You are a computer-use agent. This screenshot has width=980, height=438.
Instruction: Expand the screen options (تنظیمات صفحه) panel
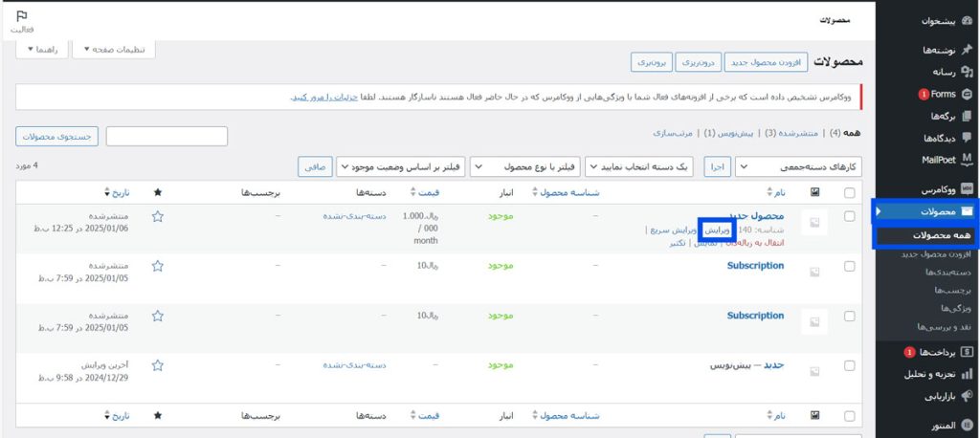pyautogui.click(x=113, y=50)
